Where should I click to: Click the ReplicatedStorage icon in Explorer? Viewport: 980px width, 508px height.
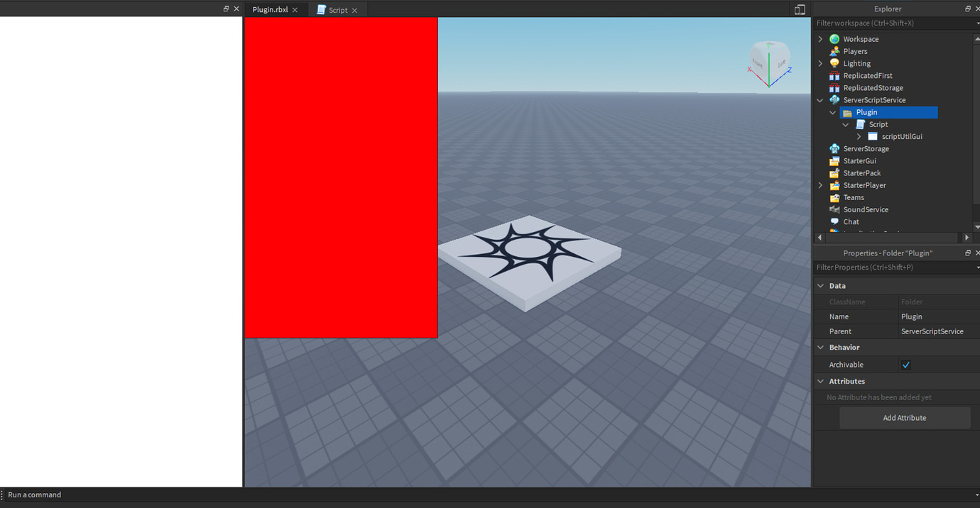tap(834, 87)
